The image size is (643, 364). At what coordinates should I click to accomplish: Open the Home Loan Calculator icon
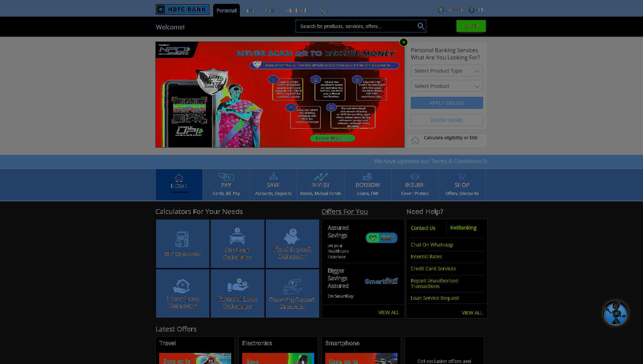click(x=182, y=286)
